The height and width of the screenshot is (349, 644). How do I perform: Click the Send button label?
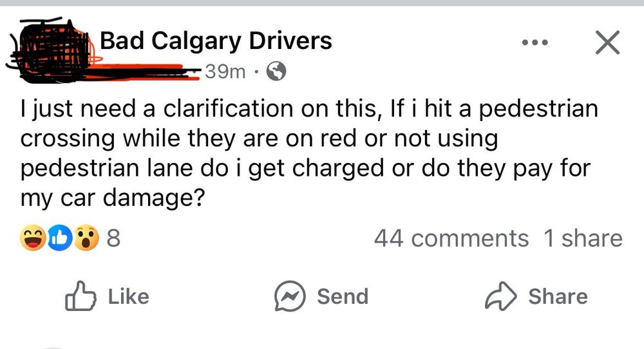pos(343,296)
